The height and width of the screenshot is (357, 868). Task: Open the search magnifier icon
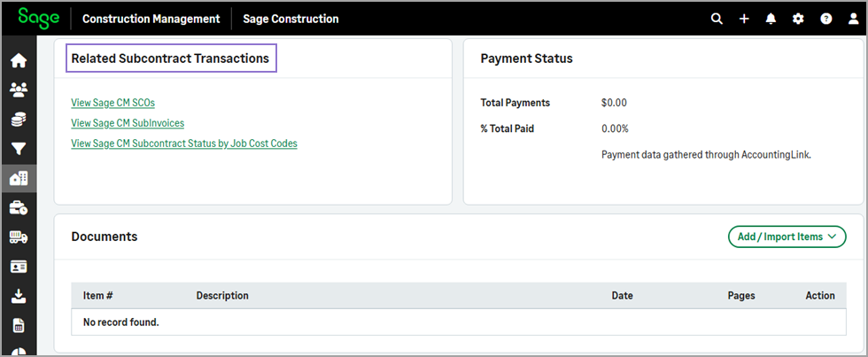pyautogui.click(x=717, y=19)
